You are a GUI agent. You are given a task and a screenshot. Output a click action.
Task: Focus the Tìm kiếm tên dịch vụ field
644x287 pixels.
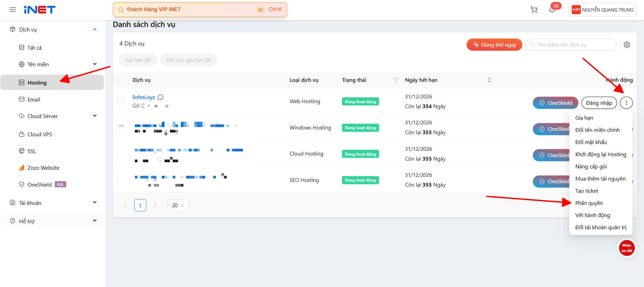point(571,45)
